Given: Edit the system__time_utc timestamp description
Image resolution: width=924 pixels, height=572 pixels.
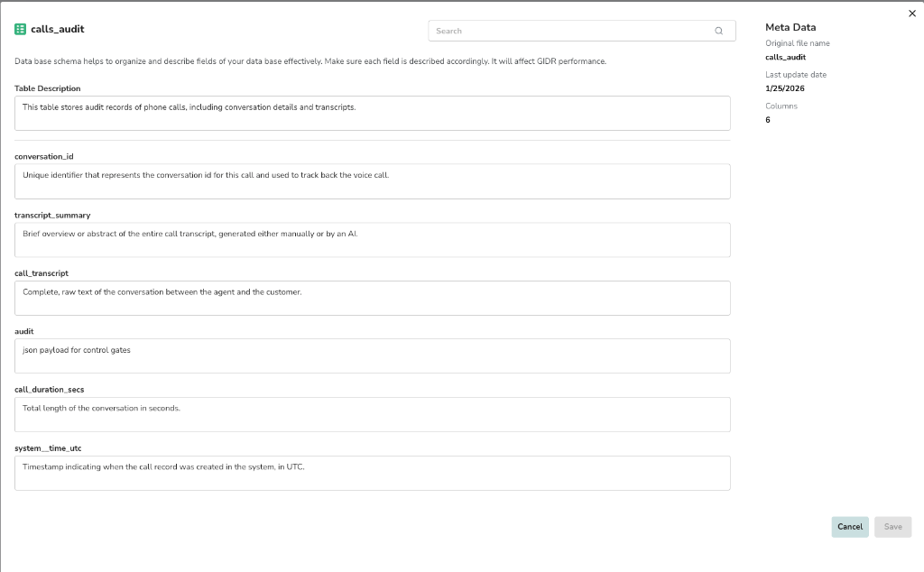Looking at the screenshot, I should [371, 472].
